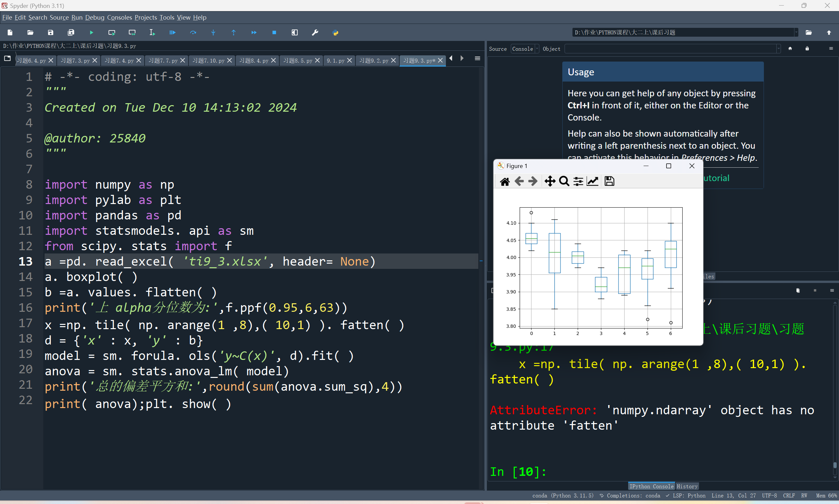Click the Debug file icon in the toolbar
The height and width of the screenshot is (504, 839).
172,33
